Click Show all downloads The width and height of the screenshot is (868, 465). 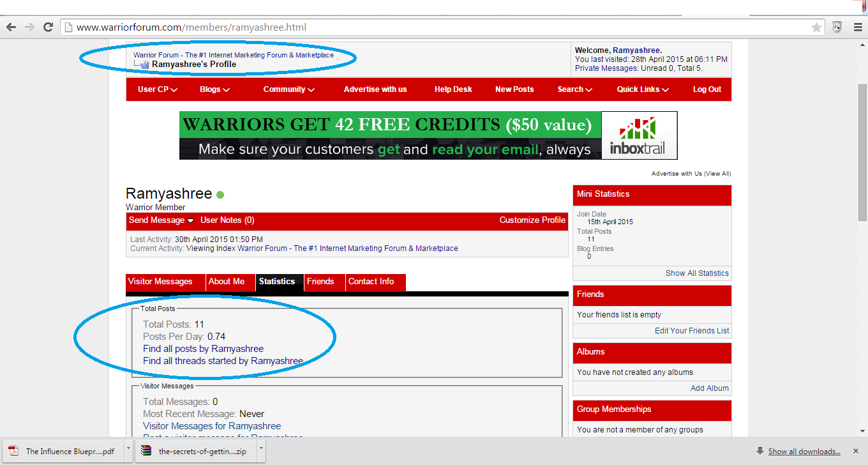(x=804, y=452)
